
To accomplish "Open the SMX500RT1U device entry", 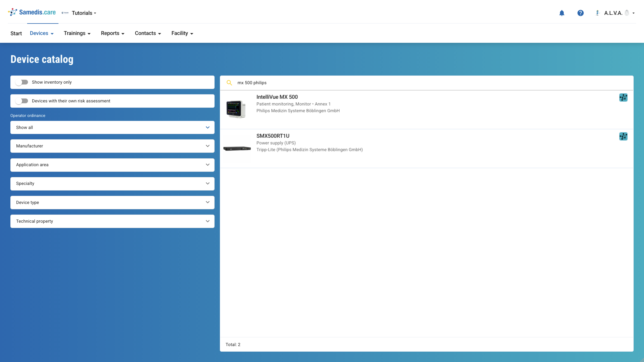I will tap(427, 149).
